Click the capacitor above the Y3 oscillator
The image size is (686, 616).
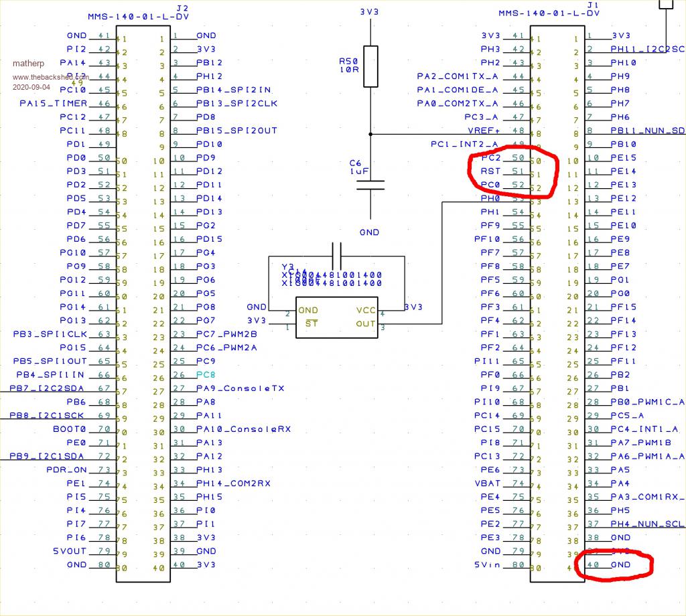(x=336, y=256)
